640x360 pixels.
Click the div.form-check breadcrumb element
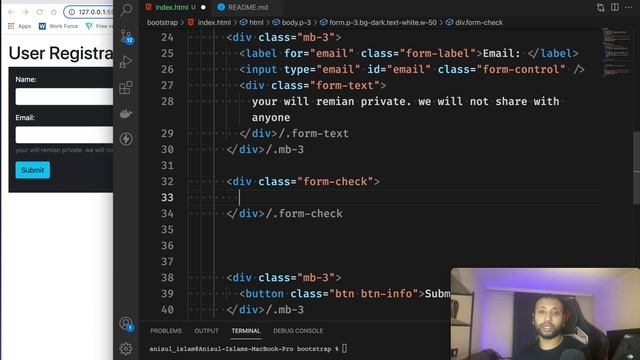coord(475,22)
